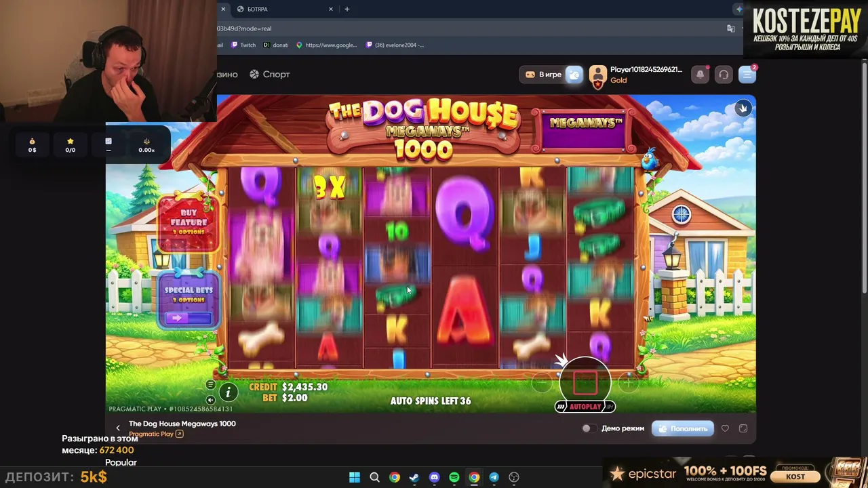Stop the auto spins with the square button
This screenshot has height=488, width=868.
(x=585, y=382)
